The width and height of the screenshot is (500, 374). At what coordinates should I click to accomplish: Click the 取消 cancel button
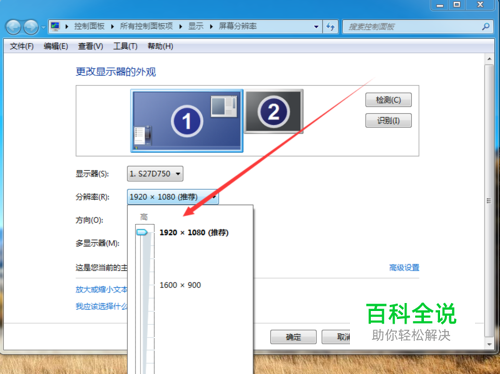[336, 337]
